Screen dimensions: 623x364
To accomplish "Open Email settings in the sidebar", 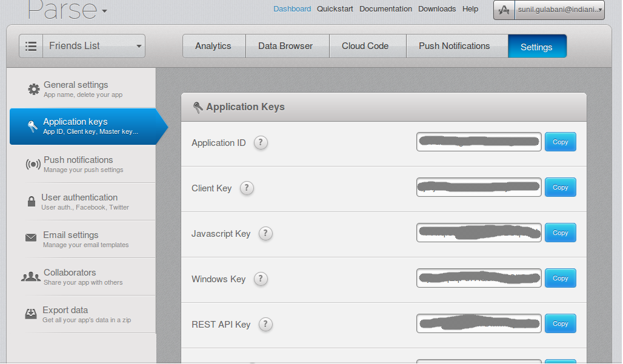I will pyautogui.click(x=82, y=239).
